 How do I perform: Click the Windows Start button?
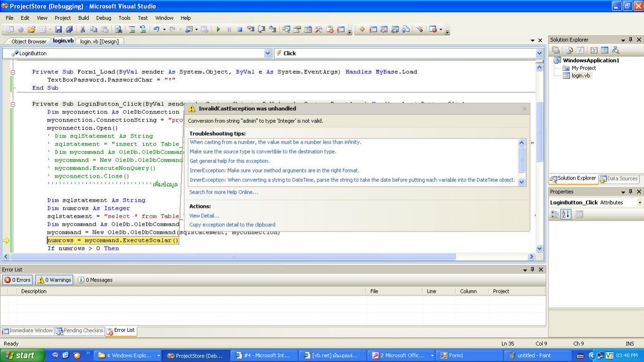pyautogui.click(x=22, y=355)
